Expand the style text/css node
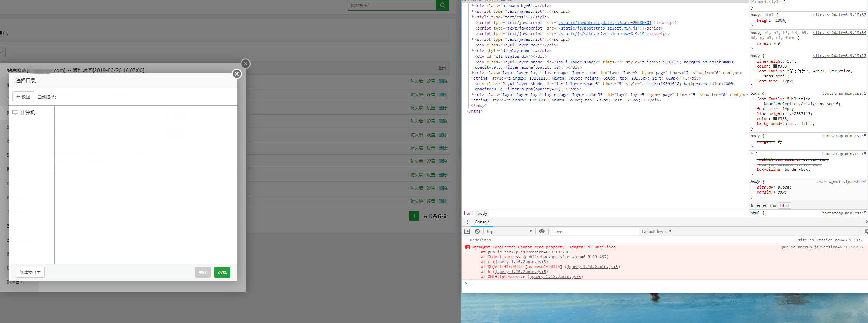The image size is (868, 323). click(473, 17)
